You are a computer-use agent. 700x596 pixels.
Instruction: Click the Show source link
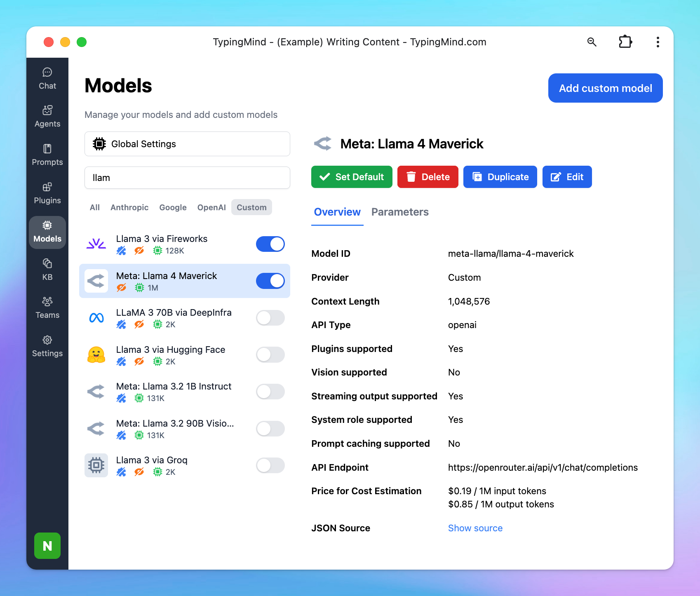point(475,528)
